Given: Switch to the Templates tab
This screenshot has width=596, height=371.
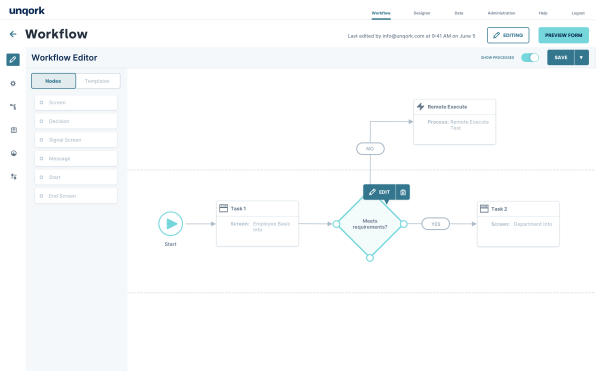Looking at the screenshot, I should [97, 81].
